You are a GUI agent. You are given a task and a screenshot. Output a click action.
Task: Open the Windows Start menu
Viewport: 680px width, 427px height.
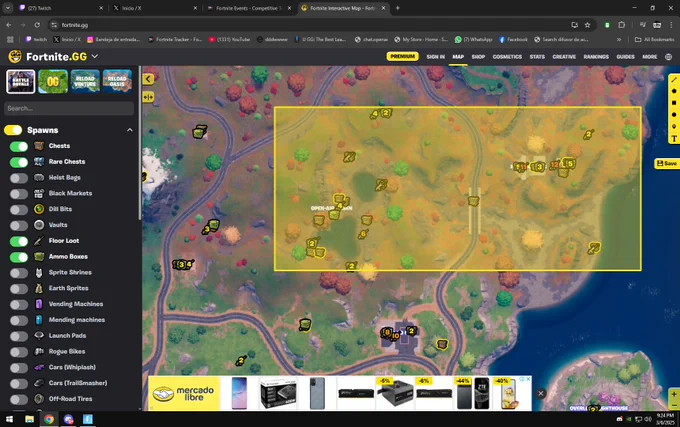(9, 419)
